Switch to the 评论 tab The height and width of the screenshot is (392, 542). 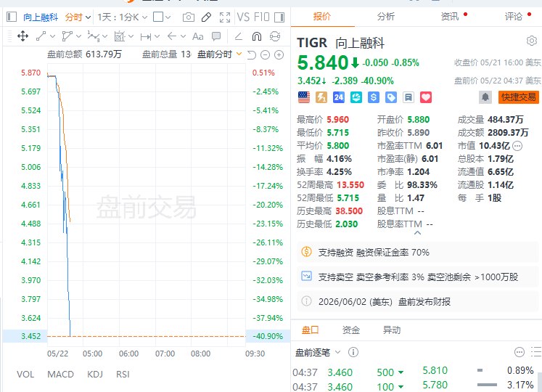click(x=513, y=16)
